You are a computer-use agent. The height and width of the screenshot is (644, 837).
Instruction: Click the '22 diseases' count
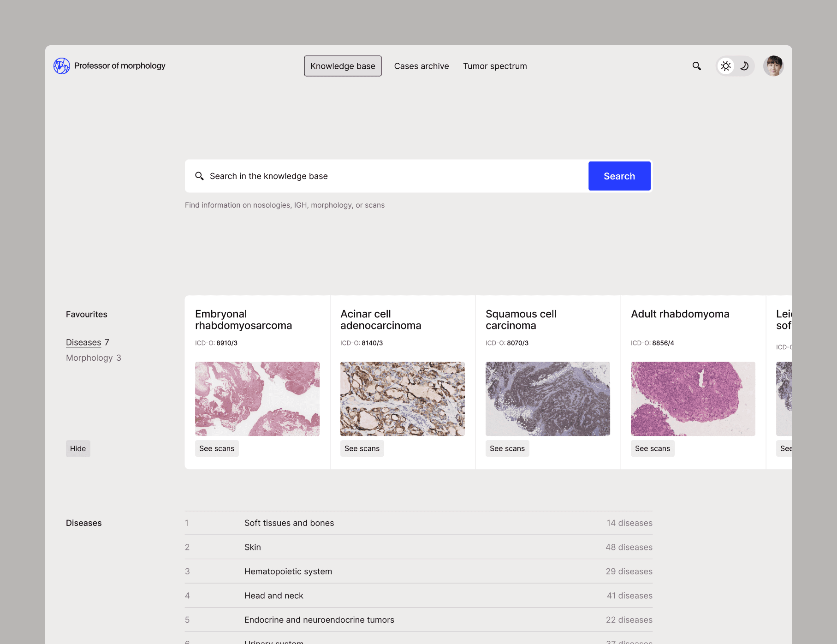pos(629,620)
